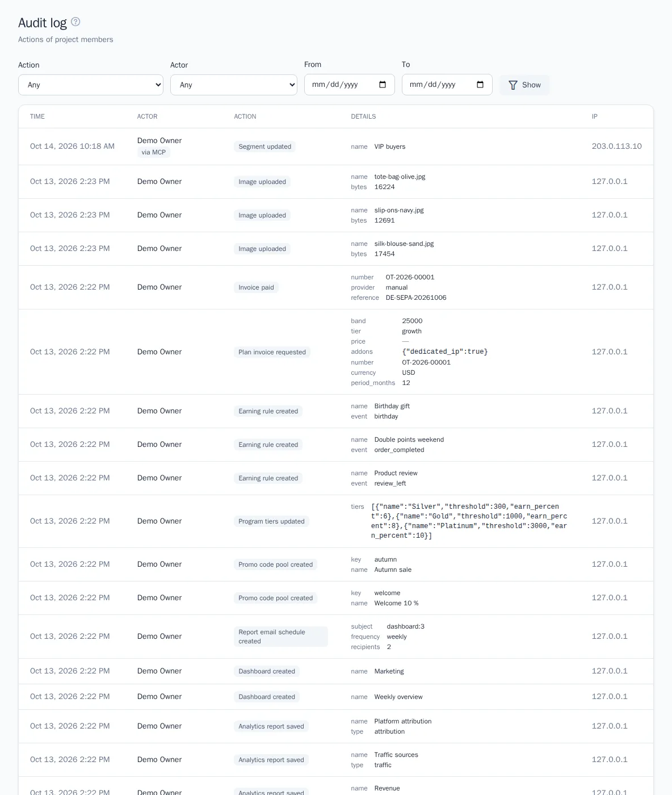Click 'Oct 14, 2026 10:18 AM' timestamp

[x=72, y=146]
